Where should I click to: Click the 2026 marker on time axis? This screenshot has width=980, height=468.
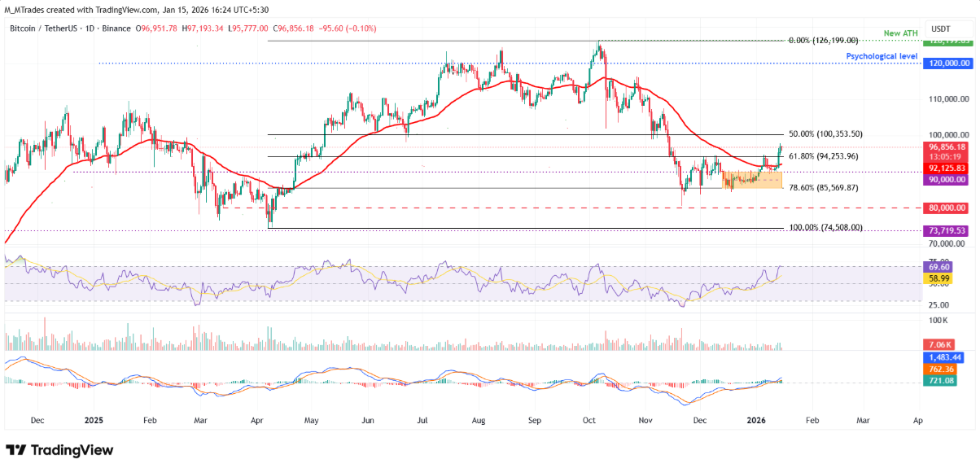click(756, 421)
